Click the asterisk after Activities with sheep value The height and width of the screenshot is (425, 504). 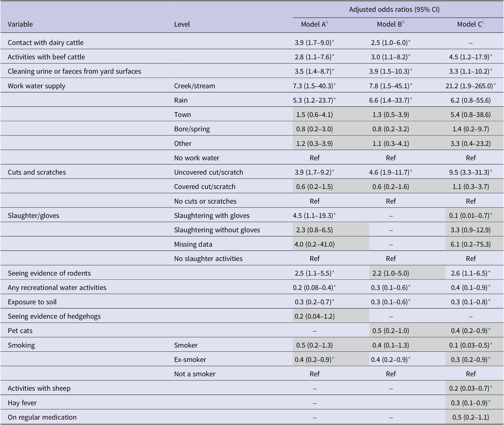[491, 387]
